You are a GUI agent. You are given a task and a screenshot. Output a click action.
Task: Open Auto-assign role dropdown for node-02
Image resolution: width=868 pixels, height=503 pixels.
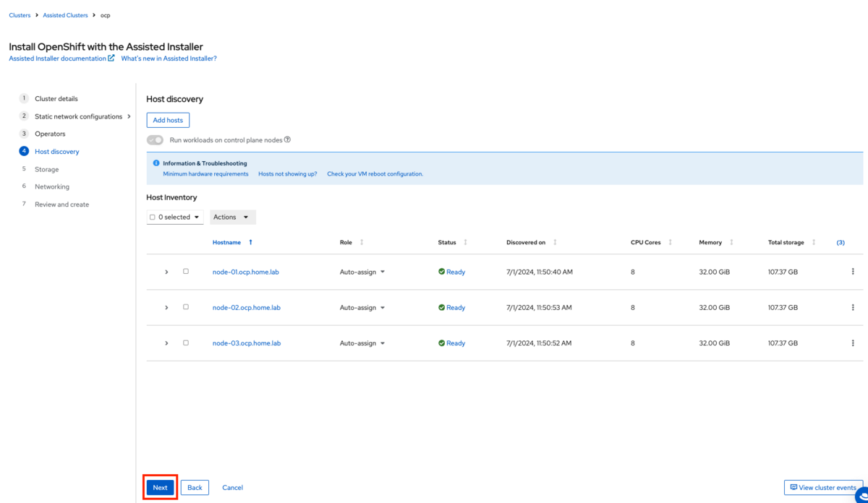tap(362, 307)
